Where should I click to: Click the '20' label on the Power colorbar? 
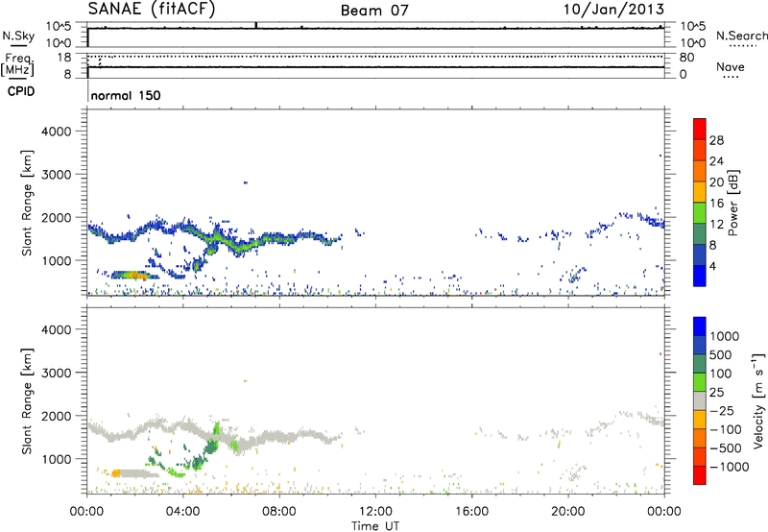click(716, 182)
